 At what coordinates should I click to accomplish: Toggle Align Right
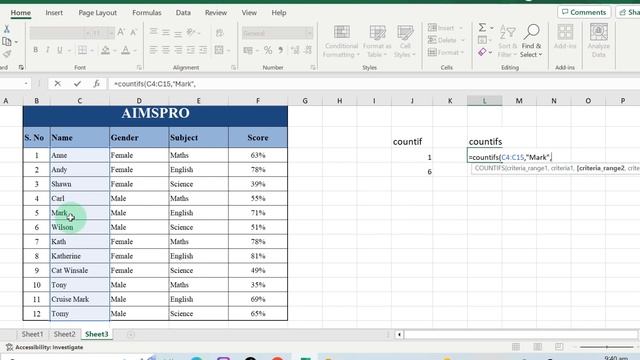tap(178, 50)
